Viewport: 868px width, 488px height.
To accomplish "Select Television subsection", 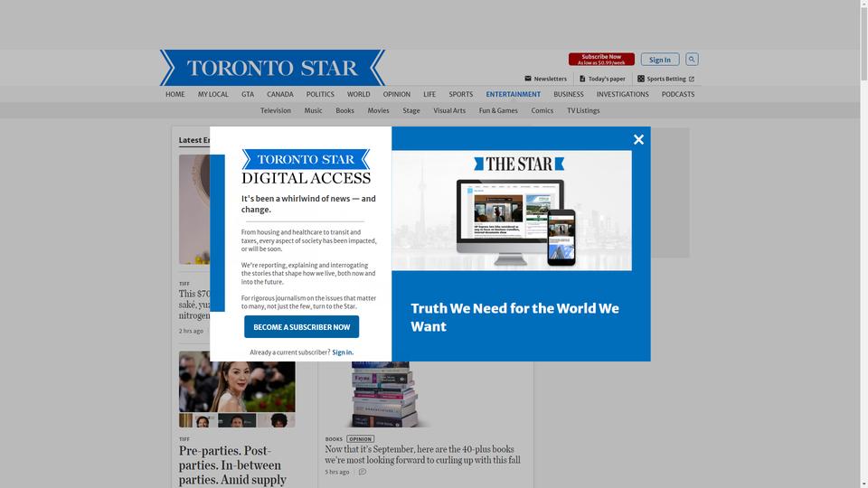I will click(276, 110).
